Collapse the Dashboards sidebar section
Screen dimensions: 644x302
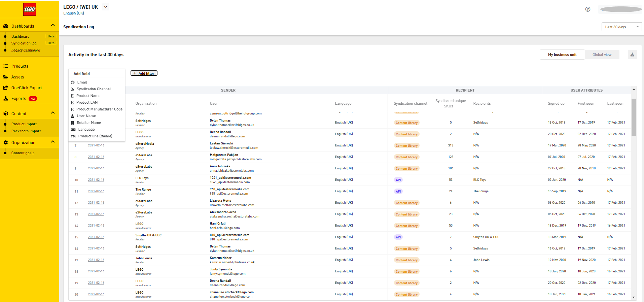[x=53, y=26]
